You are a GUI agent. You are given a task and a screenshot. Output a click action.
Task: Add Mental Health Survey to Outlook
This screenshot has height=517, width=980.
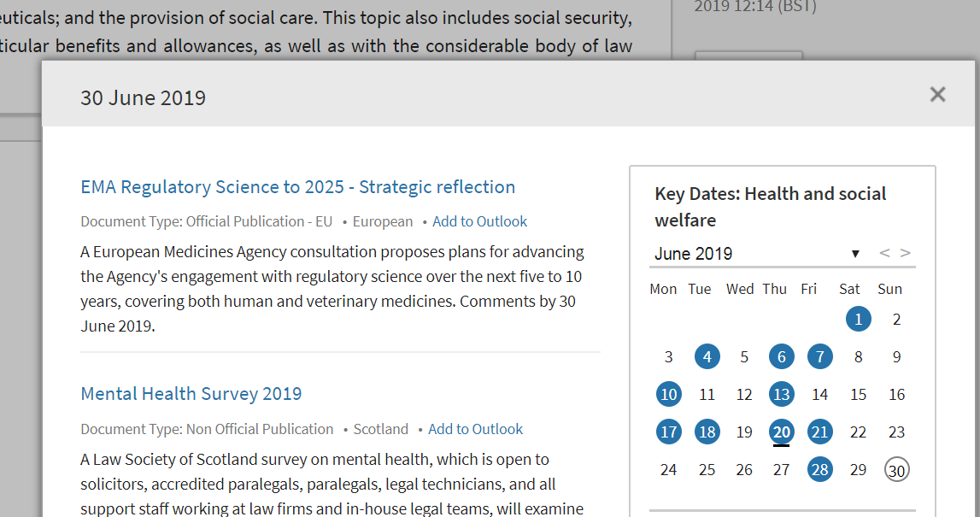point(475,429)
